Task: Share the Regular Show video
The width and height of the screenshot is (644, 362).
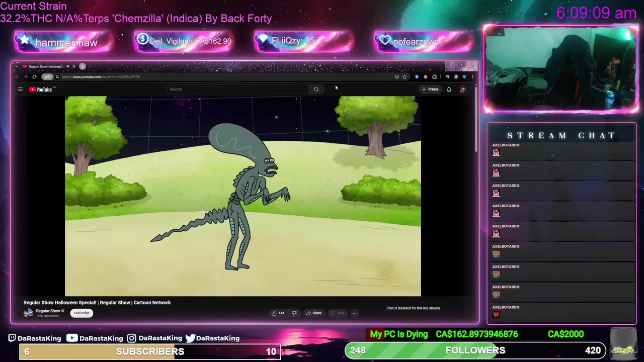Action: [x=314, y=313]
